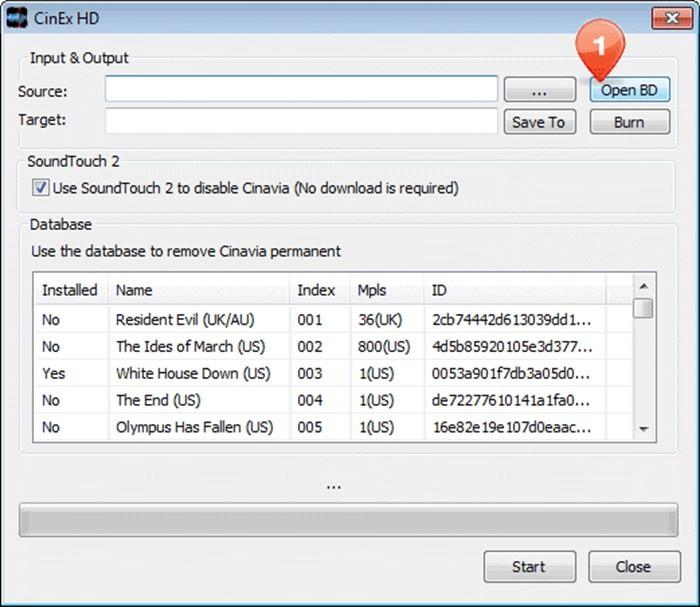This screenshot has height=607, width=700.
Task: Click the Close button at the bottom
Action: coord(634,567)
